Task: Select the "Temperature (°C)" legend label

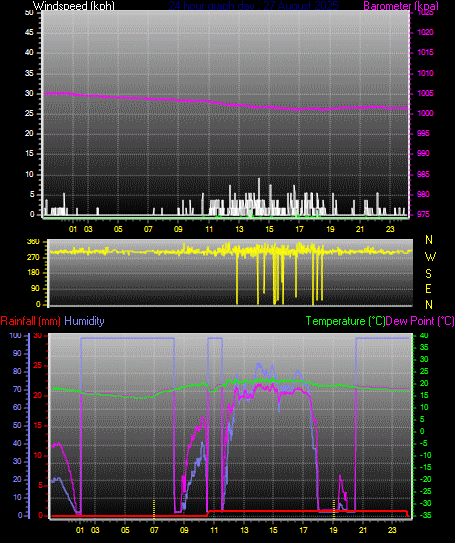Action: (x=345, y=321)
